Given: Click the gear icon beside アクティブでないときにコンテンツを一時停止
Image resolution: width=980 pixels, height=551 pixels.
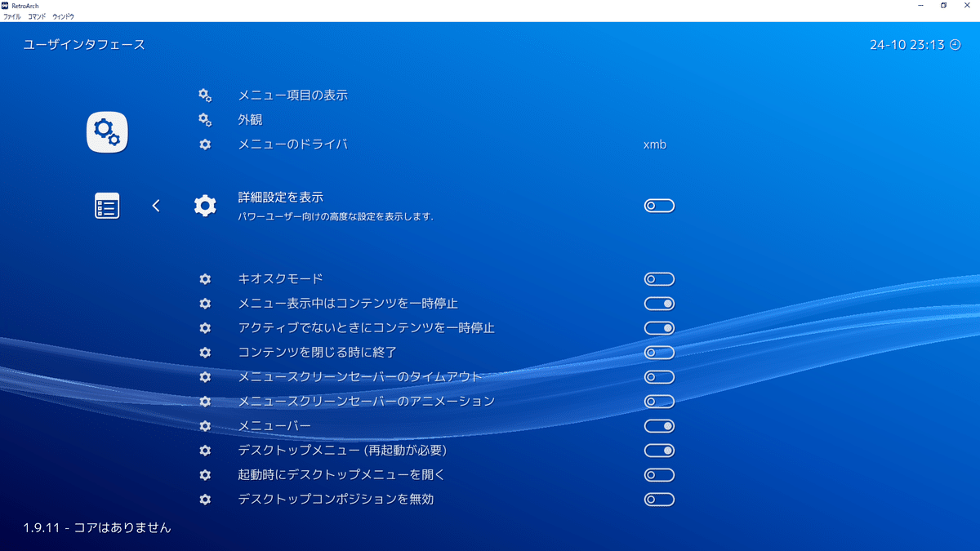Looking at the screenshot, I should click(205, 328).
